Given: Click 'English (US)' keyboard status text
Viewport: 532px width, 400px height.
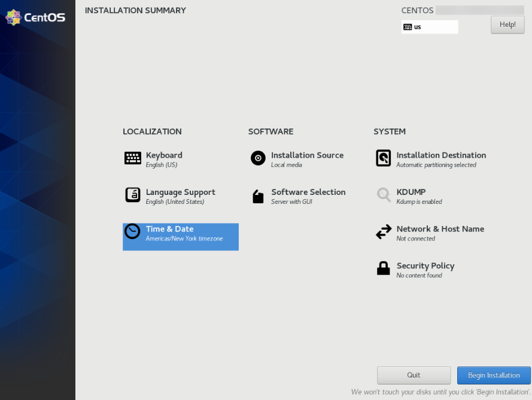Looking at the screenshot, I should point(162,165).
